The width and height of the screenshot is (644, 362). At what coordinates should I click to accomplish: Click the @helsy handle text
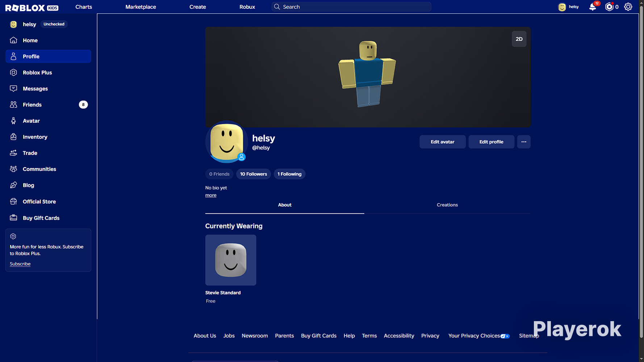pyautogui.click(x=261, y=148)
